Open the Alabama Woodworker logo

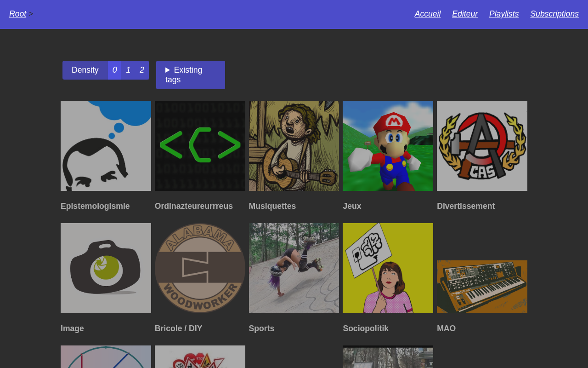tap(200, 268)
